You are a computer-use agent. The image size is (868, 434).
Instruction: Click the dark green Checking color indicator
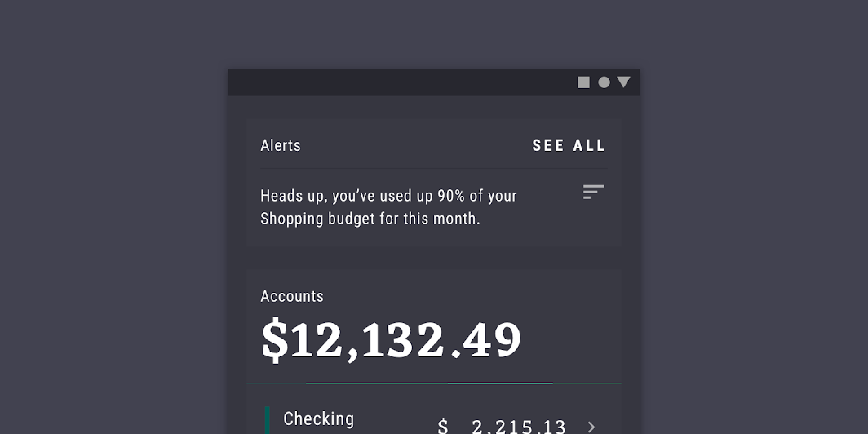(268, 420)
